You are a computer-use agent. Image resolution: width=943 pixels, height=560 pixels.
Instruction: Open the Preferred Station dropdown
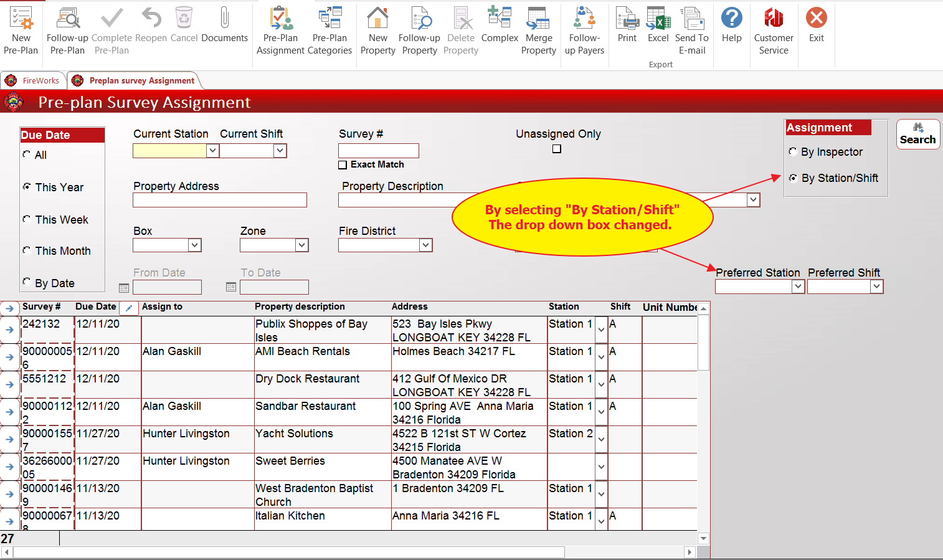click(798, 287)
